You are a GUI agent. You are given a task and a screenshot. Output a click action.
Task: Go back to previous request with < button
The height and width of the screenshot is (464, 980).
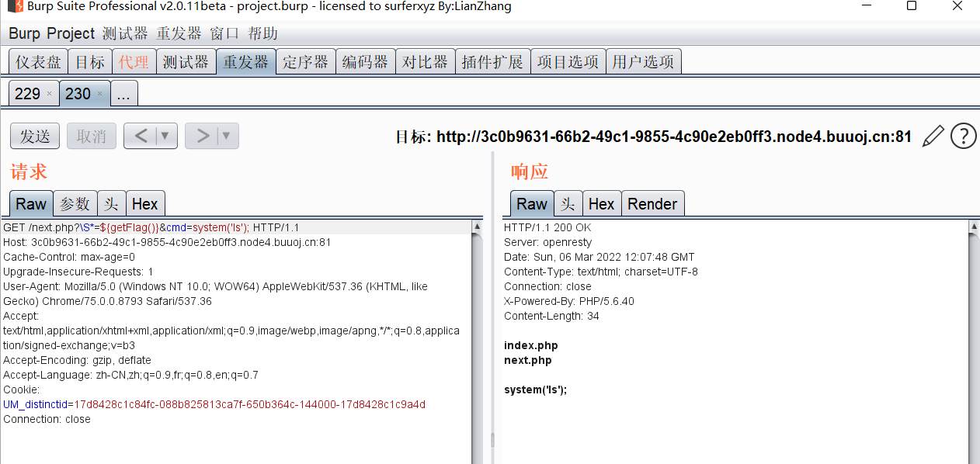141,136
